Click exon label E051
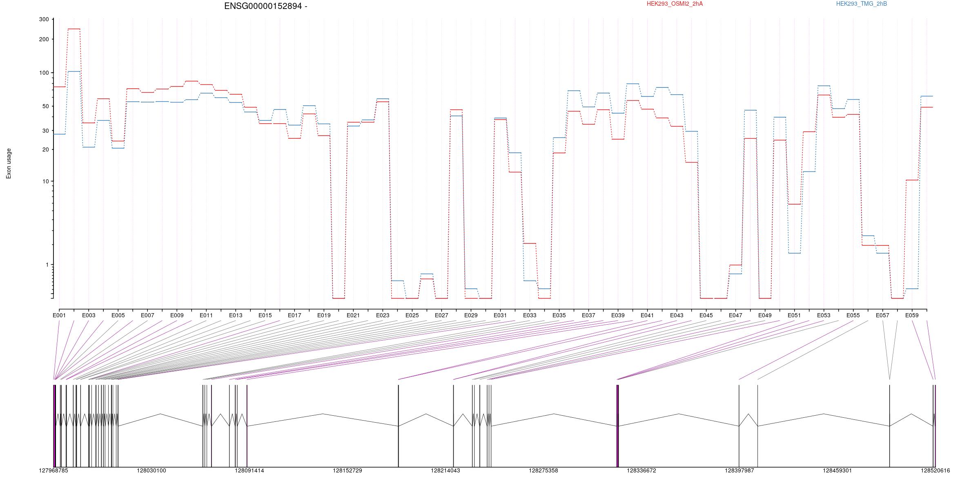This screenshot has width=980, height=490. tap(794, 315)
